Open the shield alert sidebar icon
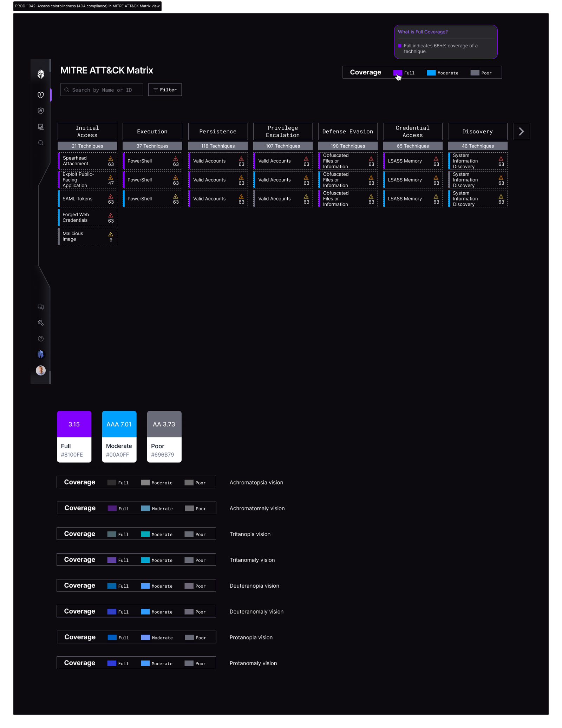The height and width of the screenshot is (728, 562). point(41,95)
